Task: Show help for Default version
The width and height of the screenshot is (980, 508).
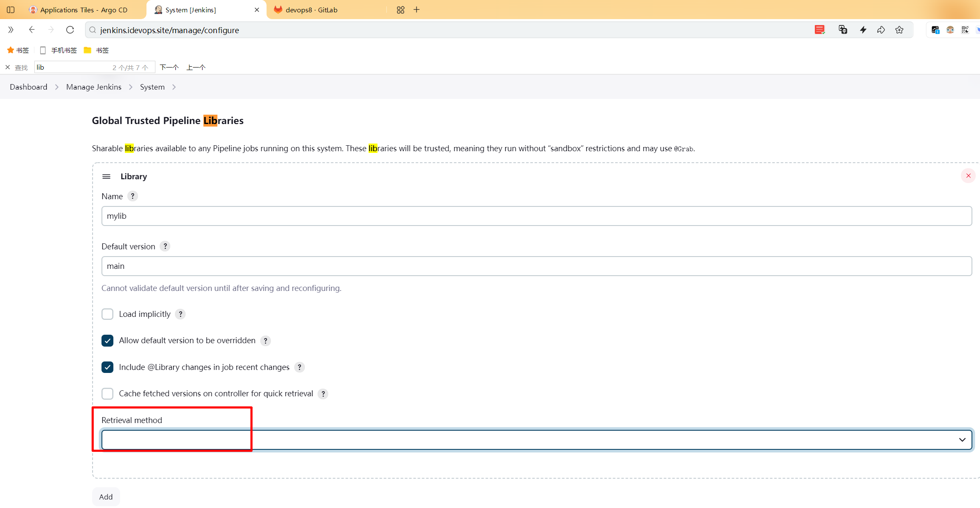Action: (x=165, y=246)
